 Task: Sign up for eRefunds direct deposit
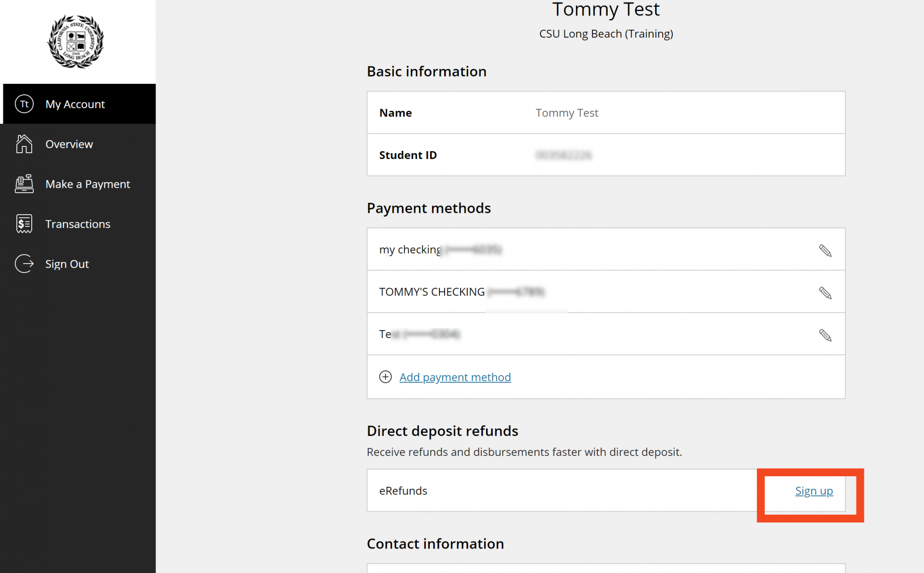point(814,491)
